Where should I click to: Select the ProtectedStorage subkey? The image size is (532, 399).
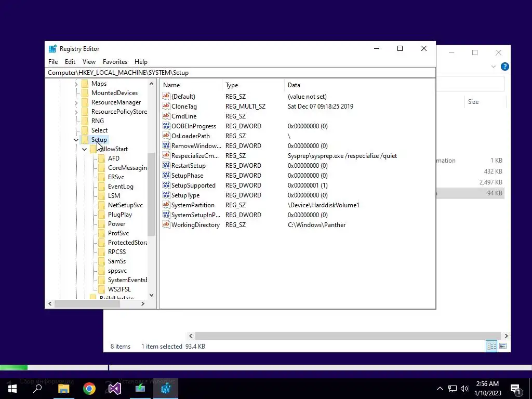127,243
